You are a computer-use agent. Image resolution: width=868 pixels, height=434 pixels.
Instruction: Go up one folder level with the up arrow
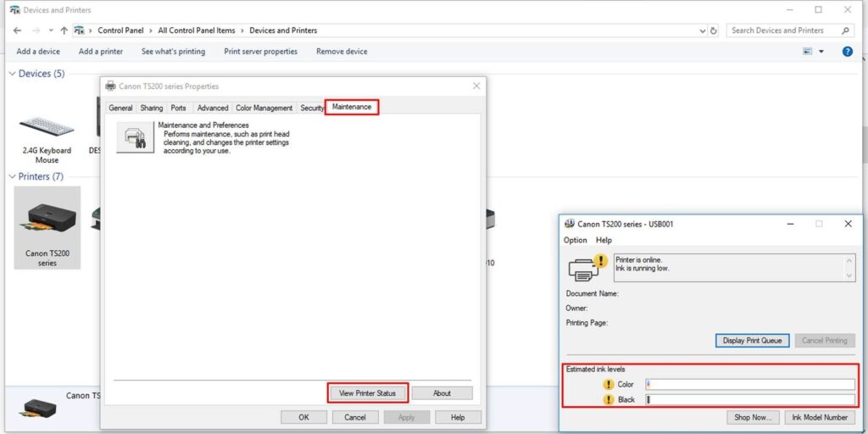coord(64,31)
